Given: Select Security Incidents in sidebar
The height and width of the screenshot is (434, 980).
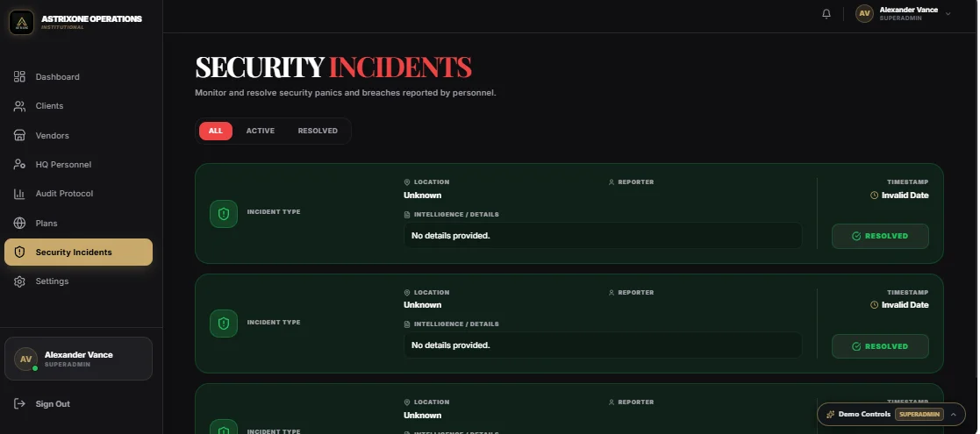Looking at the screenshot, I should click(x=78, y=253).
